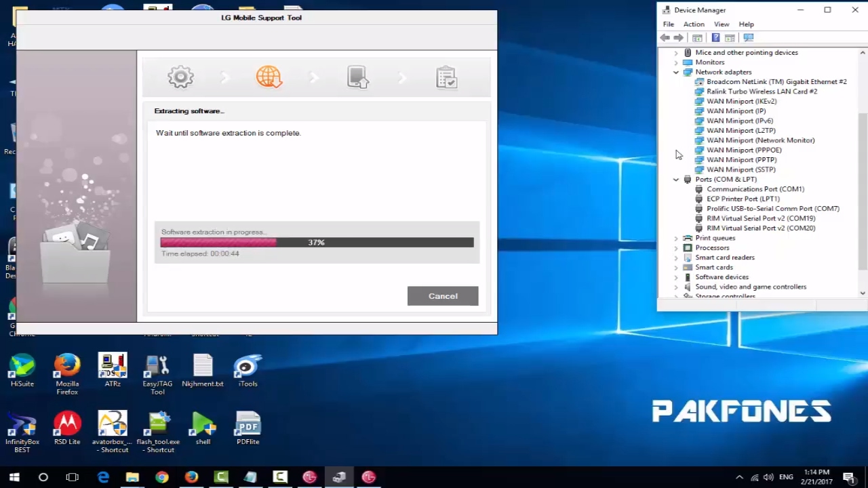Screen dimensions: 868x488
Task: Click the Forward arrow in Device Manager toolbar
Action: 678,38
